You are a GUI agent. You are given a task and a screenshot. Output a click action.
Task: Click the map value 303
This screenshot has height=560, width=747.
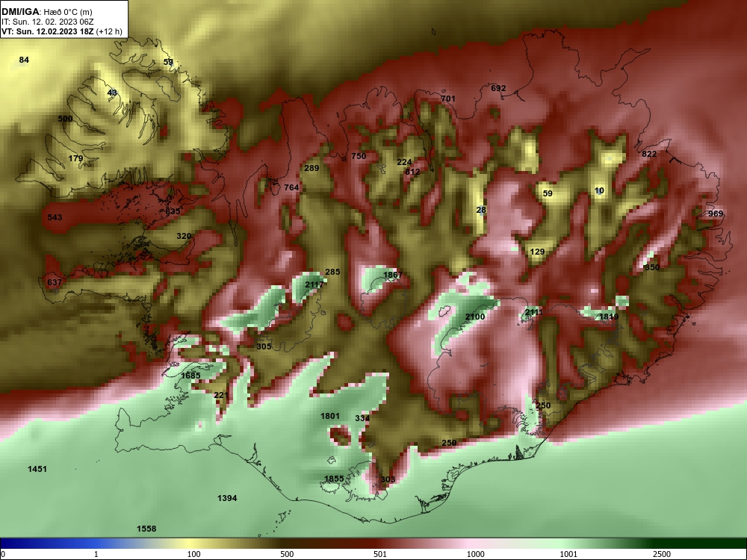coord(388,479)
